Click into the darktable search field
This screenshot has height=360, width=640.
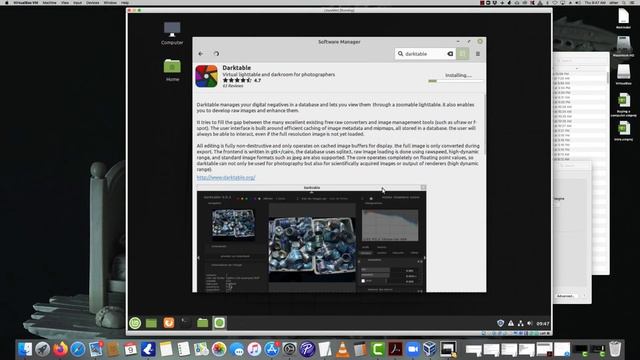click(x=424, y=54)
